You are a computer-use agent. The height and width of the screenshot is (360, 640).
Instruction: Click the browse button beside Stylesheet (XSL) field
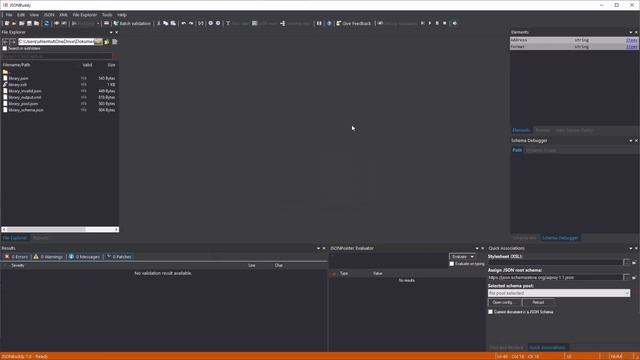pos(627,263)
